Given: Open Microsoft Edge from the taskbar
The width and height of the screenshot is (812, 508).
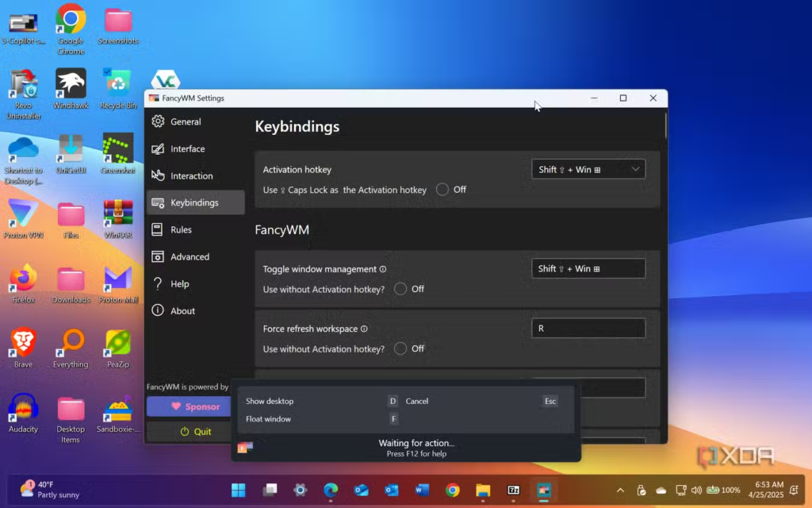Looking at the screenshot, I should [331, 490].
